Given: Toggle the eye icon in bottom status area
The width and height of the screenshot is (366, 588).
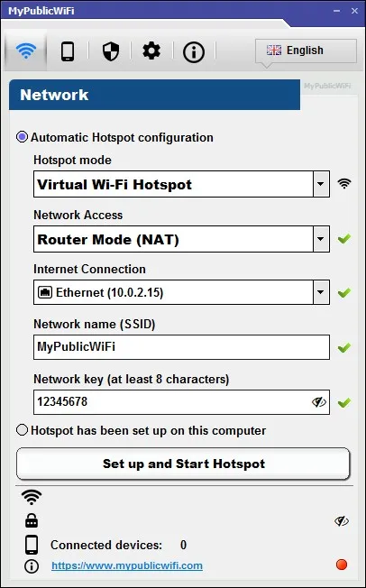Looking at the screenshot, I should (x=342, y=521).
